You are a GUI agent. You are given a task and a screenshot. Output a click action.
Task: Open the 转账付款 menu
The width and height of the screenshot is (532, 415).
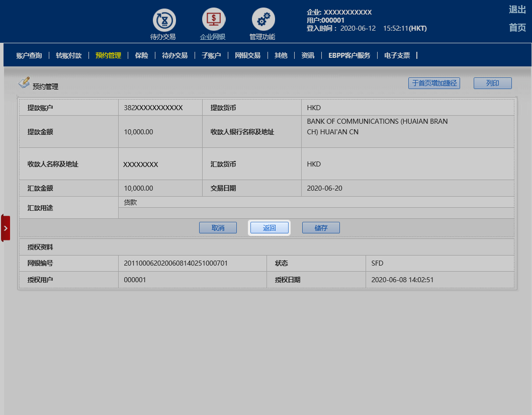(68, 55)
